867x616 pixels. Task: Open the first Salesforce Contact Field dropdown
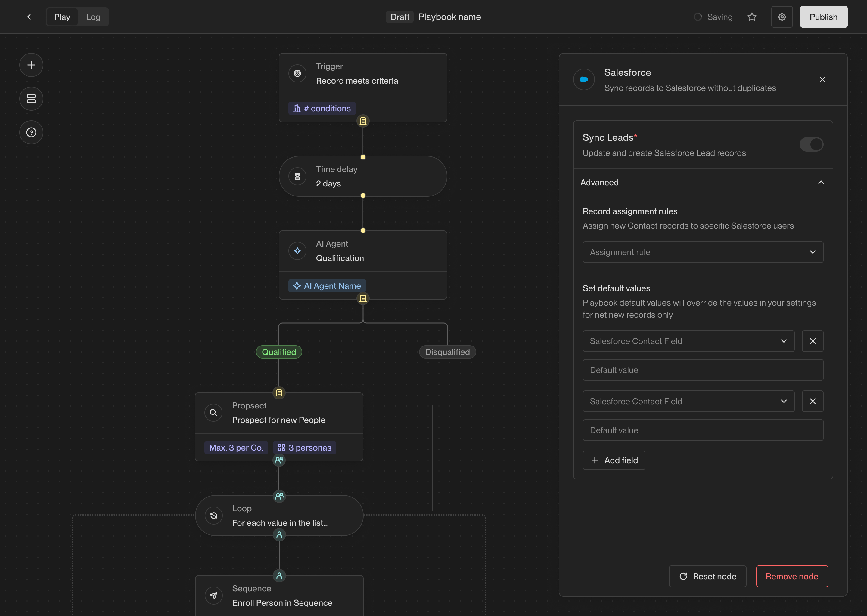pyautogui.click(x=688, y=341)
